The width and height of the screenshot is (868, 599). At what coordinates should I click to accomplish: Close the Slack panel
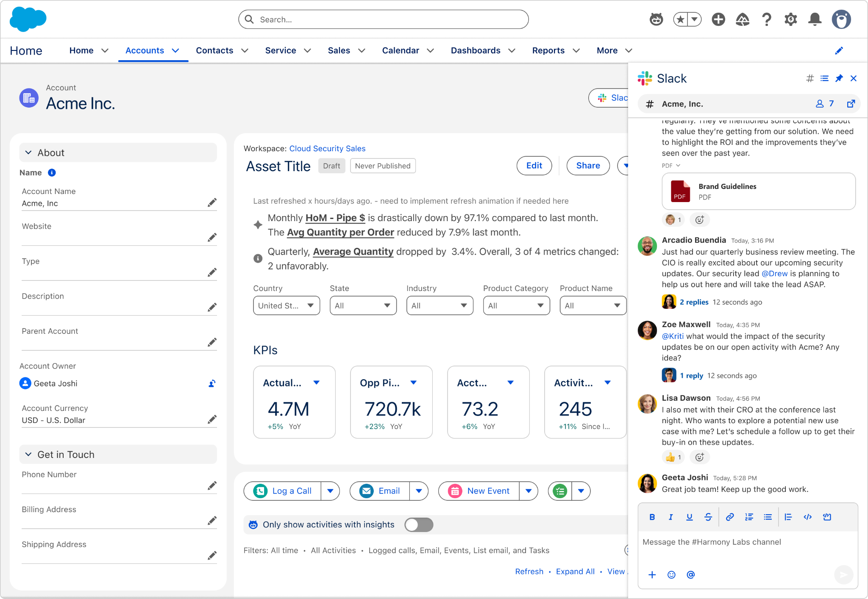tap(854, 78)
